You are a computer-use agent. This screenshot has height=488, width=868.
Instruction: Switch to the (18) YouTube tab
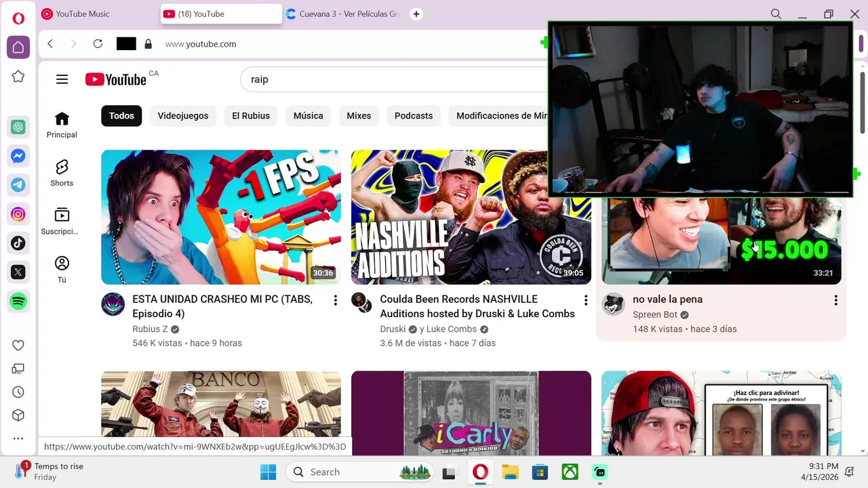click(222, 14)
